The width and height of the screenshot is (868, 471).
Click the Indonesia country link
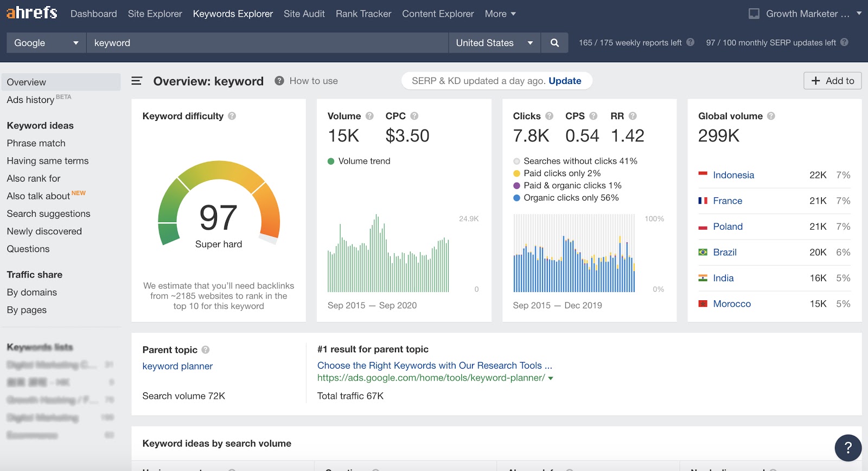click(x=733, y=175)
